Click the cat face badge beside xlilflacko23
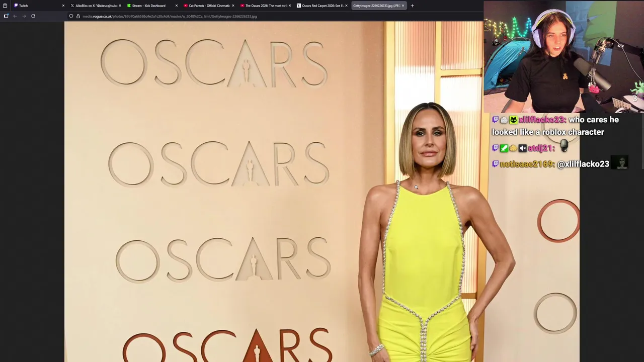This screenshot has width=644, height=362. pyautogui.click(x=513, y=120)
